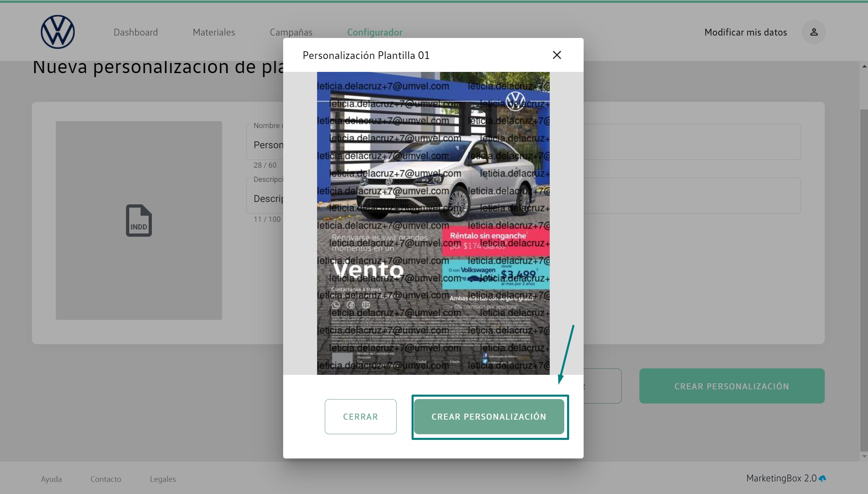Click the Volkswagen logo in header

(58, 32)
